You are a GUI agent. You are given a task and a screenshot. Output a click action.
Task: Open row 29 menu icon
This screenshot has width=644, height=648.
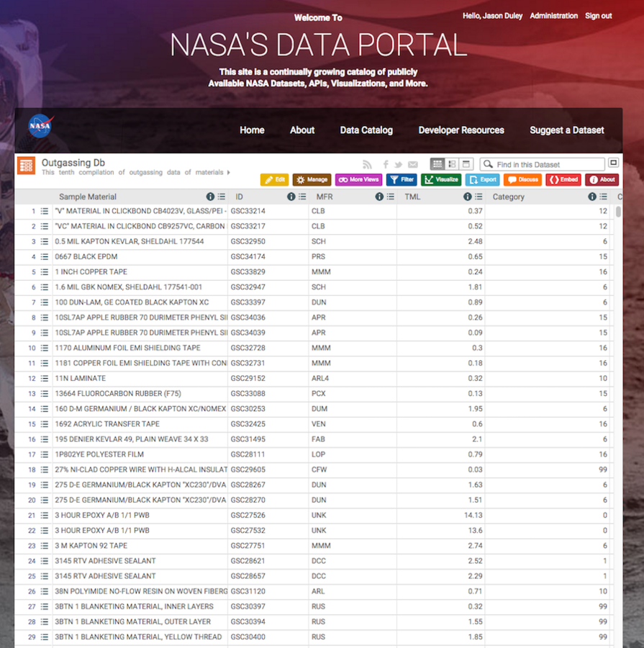click(45, 637)
